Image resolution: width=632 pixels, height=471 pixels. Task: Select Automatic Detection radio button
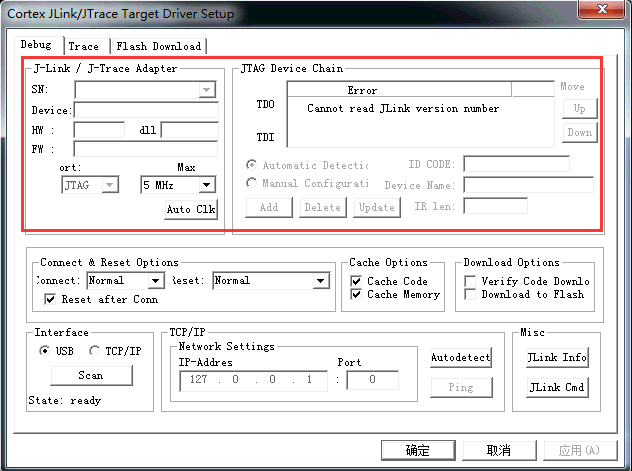pyautogui.click(x=252, y=165)
